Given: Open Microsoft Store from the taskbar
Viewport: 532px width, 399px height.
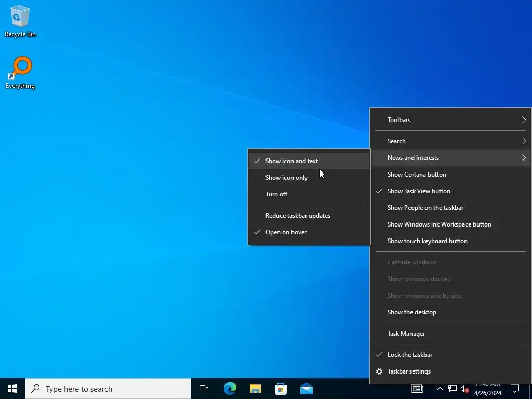Looking at the screenshot, I should 281,389.
